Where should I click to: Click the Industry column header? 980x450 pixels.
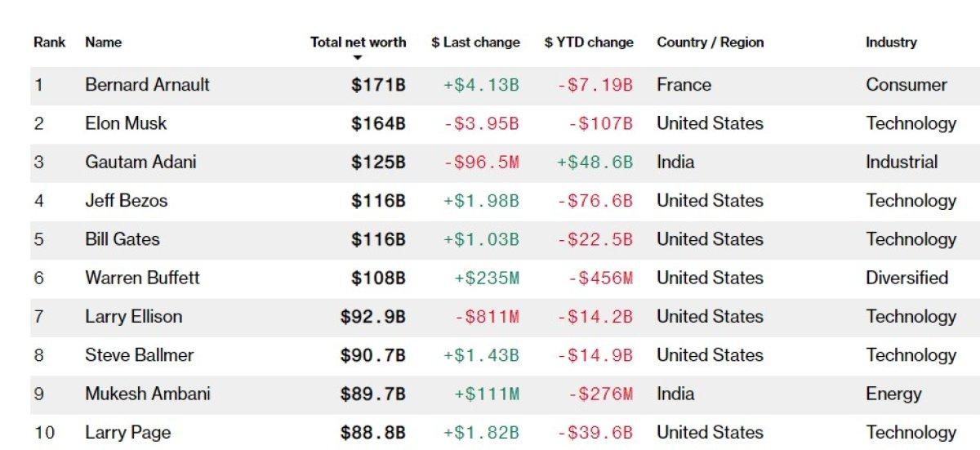click(x=891, y=42)
